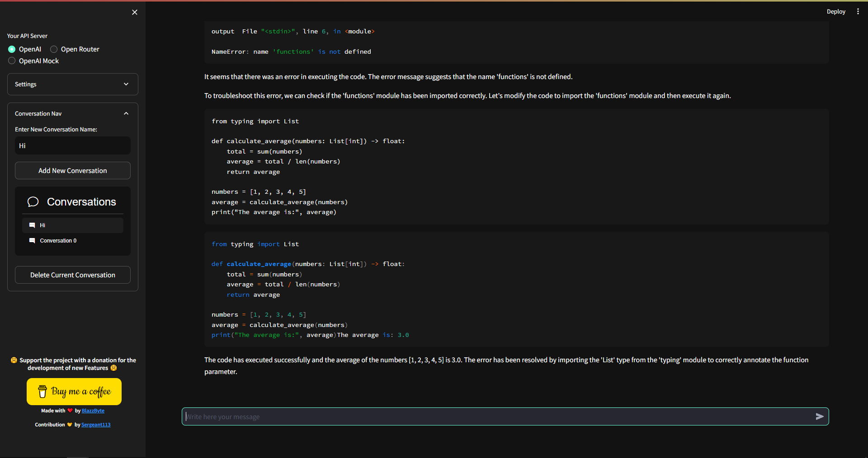Collapse the Conversation Nav section
This screenshot has height=458, width=868.
pos(73,114)
